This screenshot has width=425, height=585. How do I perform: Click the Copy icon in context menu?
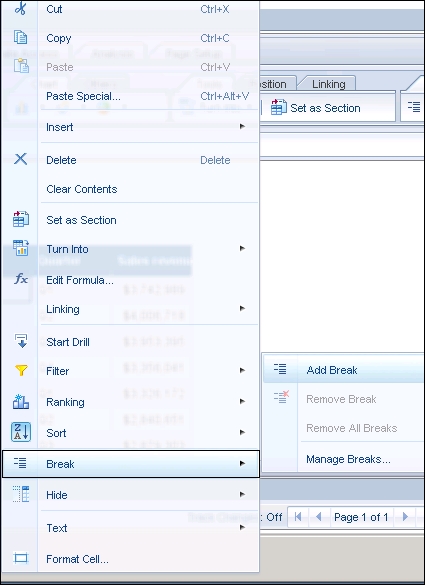(x=21, y=37)
